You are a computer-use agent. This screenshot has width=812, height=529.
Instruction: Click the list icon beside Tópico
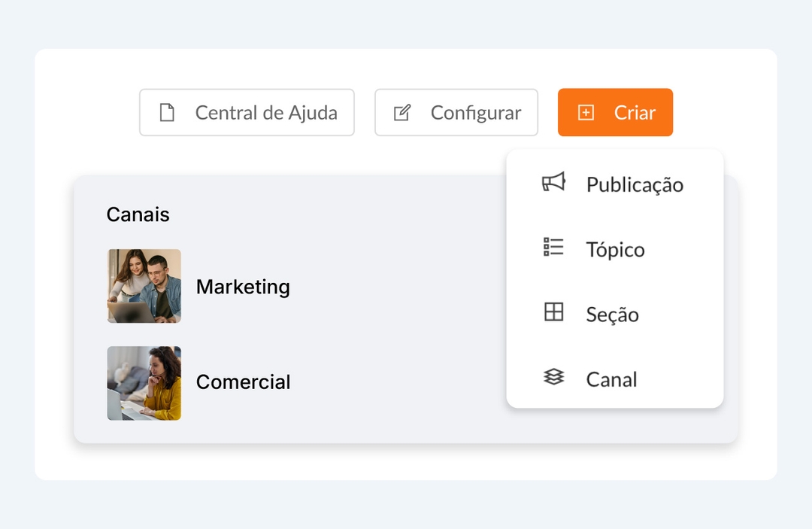click(553, 247)
